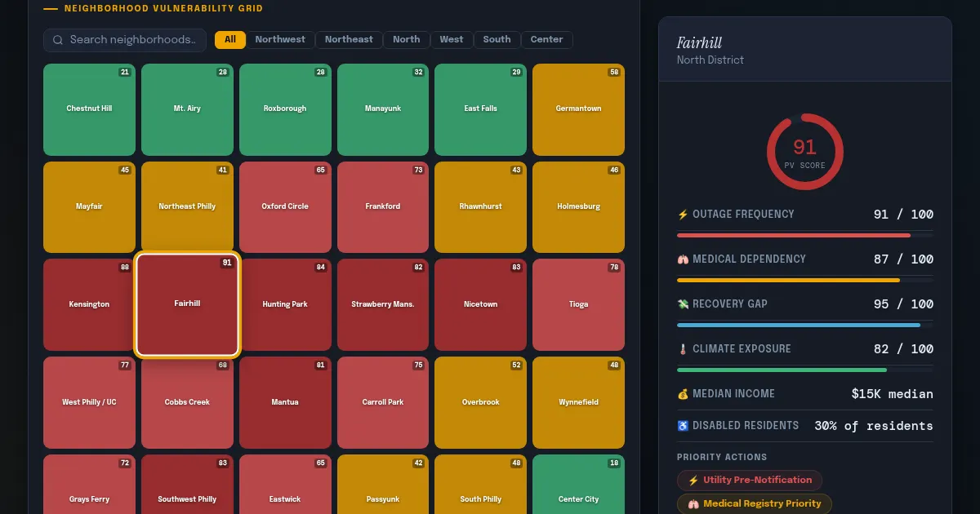
Task: Click the Climate Exposure green progress bar
Action: click(782, 370)
